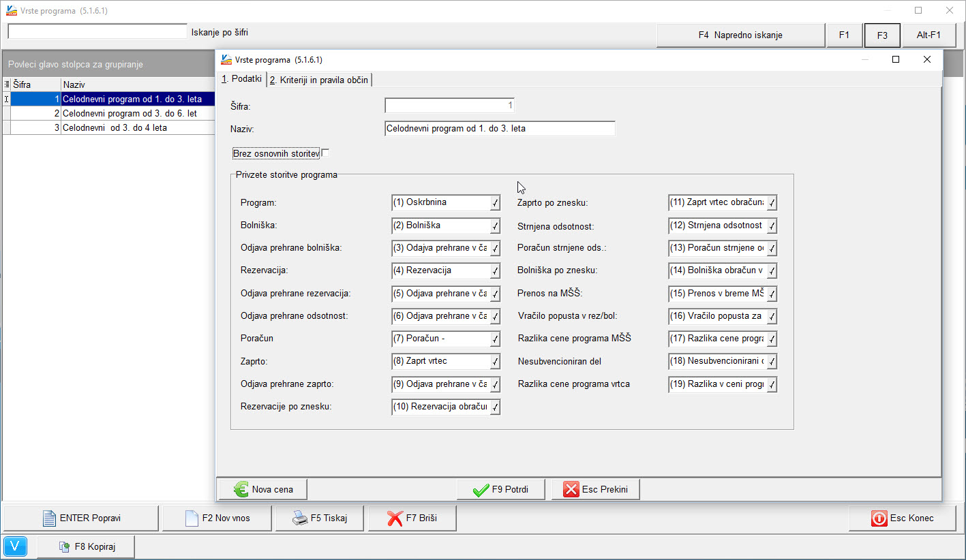Expand Razlika cene programa vrtca (19) dropdown

click(772, 385)
